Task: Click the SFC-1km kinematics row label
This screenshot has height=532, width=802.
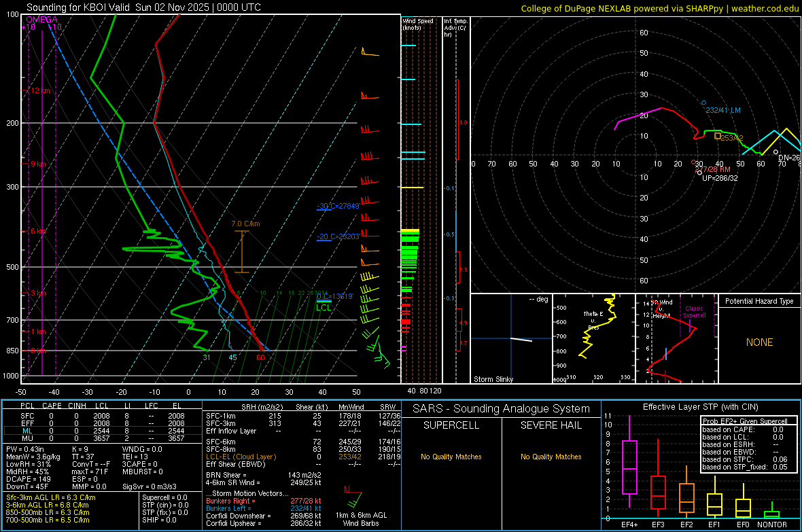Action: coord(221,416)
